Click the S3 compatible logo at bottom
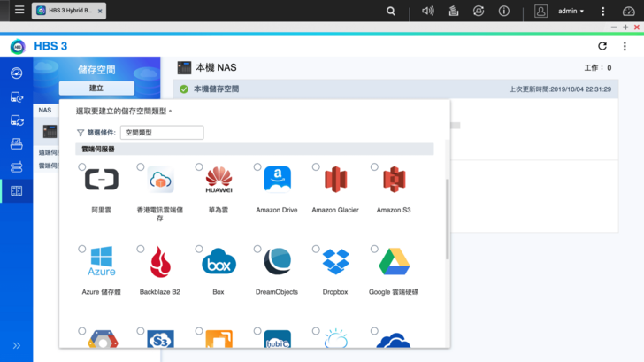Screen dimensions: 644x362 (x=160, y=339)
